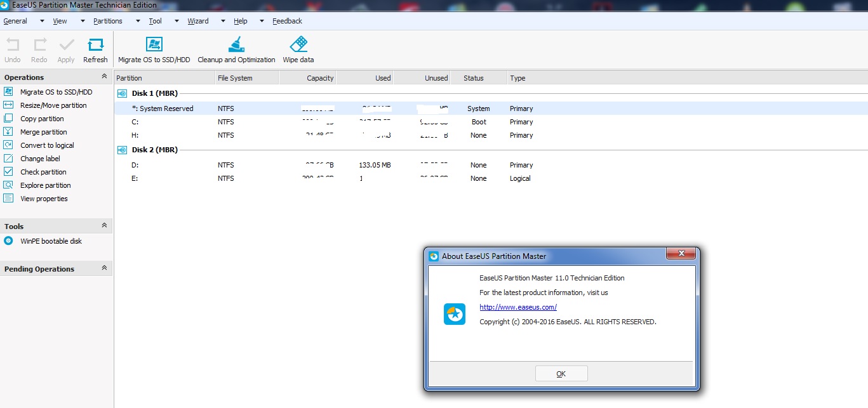The height and width of the screenshot is (408, 868).
Task: Click the Convert to logical sidebar icon
Action: click(8, 145)
